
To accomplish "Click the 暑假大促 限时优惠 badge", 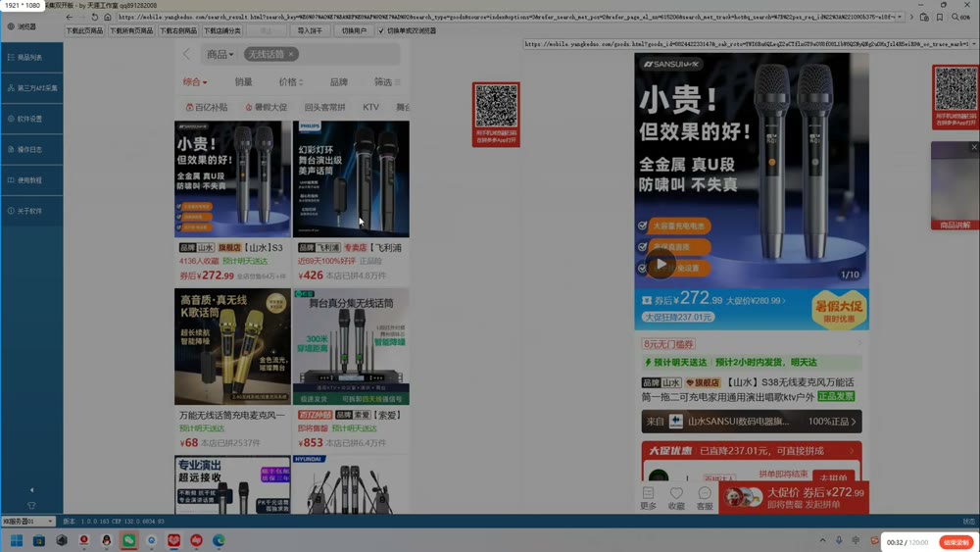I will point(839,310).
